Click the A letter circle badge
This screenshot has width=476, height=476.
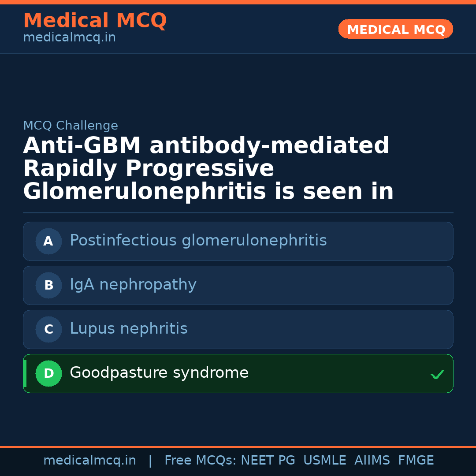tap(48, 241)
